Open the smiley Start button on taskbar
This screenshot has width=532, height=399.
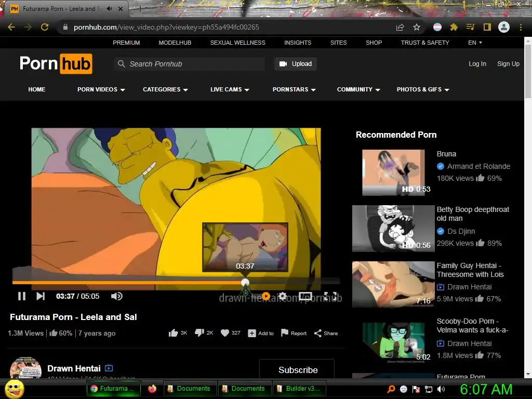[15, 389]
